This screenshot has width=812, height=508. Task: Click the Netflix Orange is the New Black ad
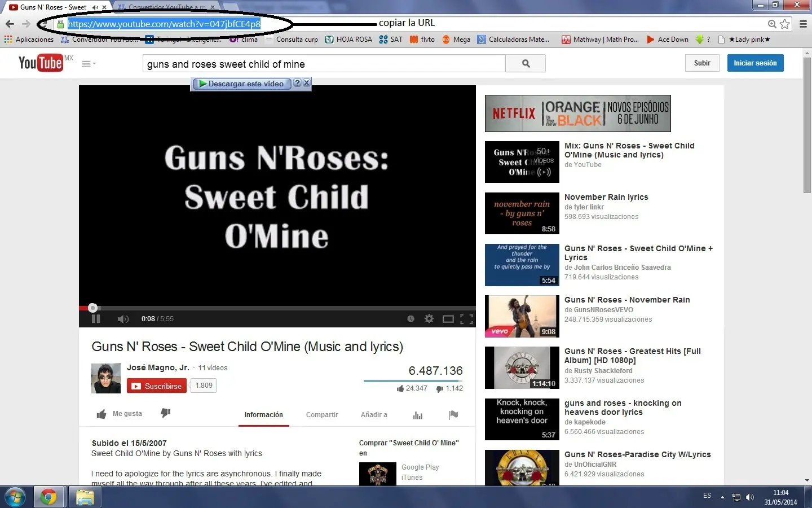[x=578, y=113]
